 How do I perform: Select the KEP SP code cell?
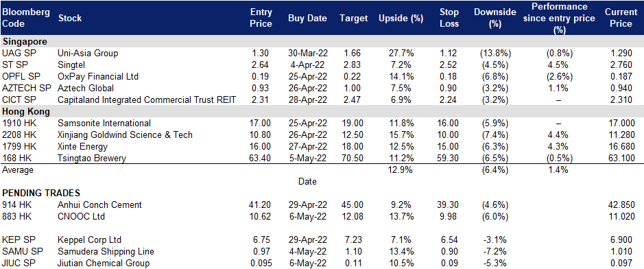[x=16, y=239]
